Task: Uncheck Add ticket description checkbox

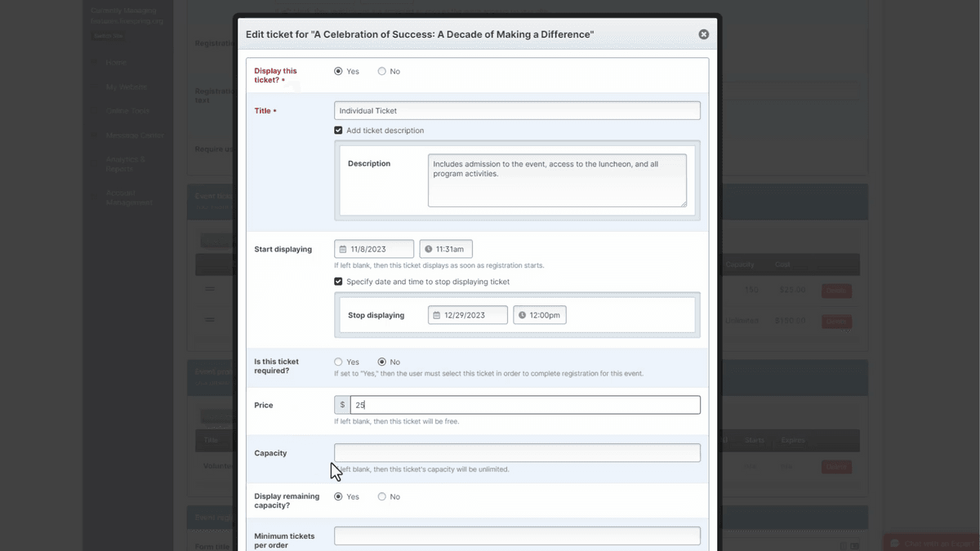Action: coord(338,131)
